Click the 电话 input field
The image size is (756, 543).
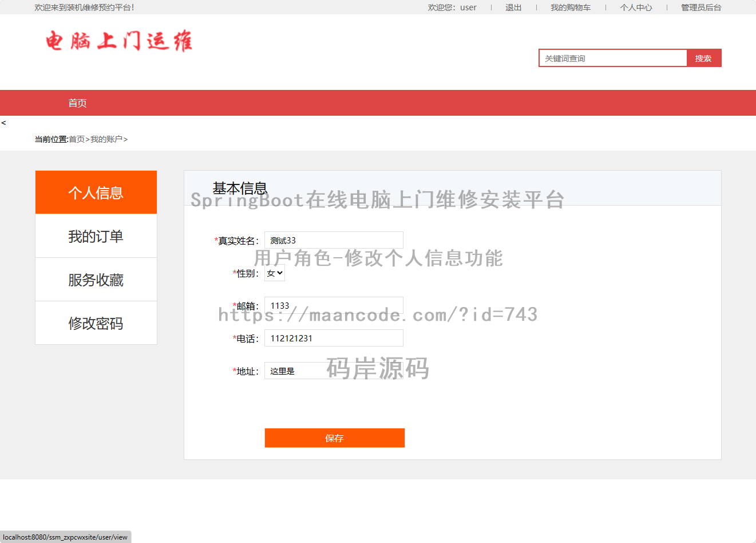click(x=334, y=338)
